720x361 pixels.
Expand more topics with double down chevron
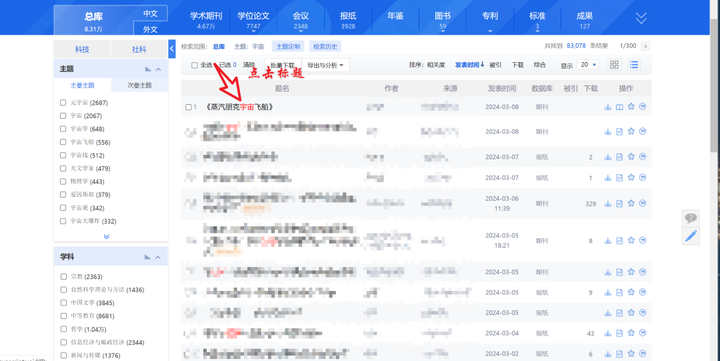(x=107, y=237)
